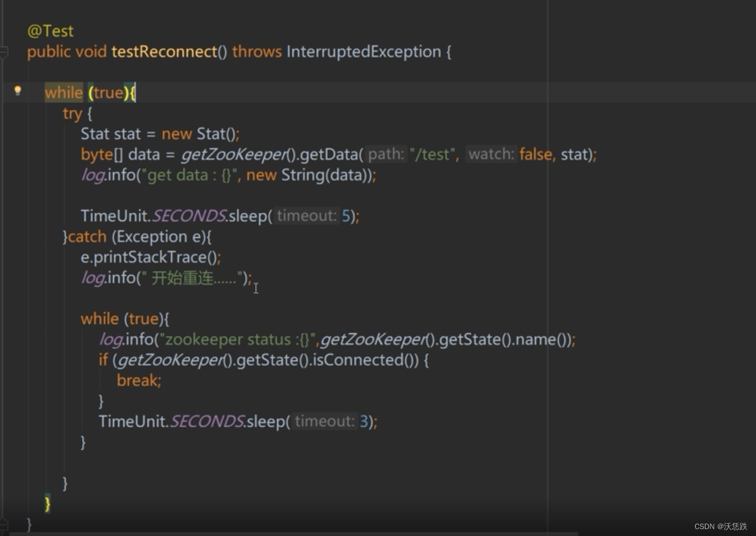Screen dimensions: 756x536
Task: Place cursor on testReconnect method name
Action: click(x=164, y=52)
